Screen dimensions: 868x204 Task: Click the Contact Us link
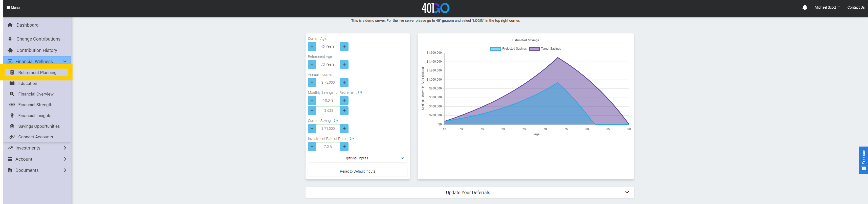(856, 7)
